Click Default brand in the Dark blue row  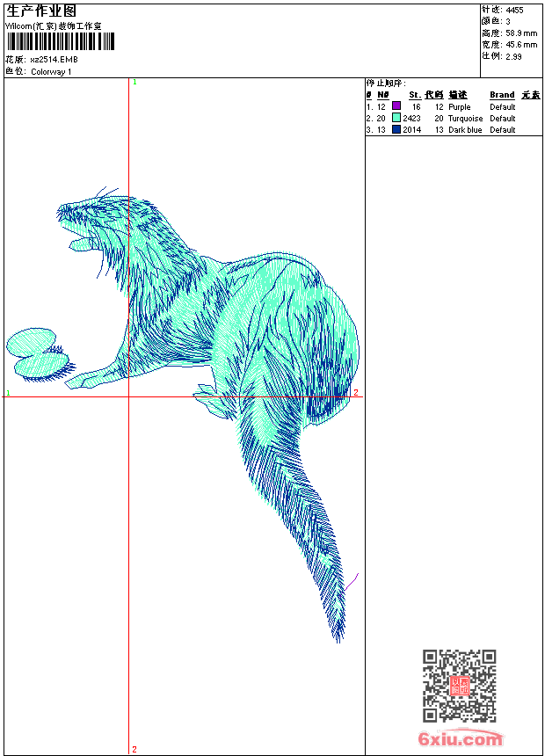click(503, 130)
